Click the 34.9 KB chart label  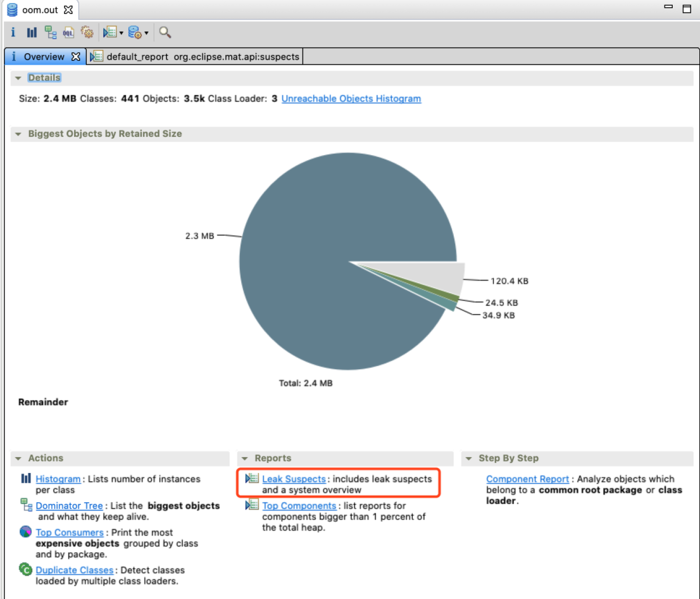(498, 315)
